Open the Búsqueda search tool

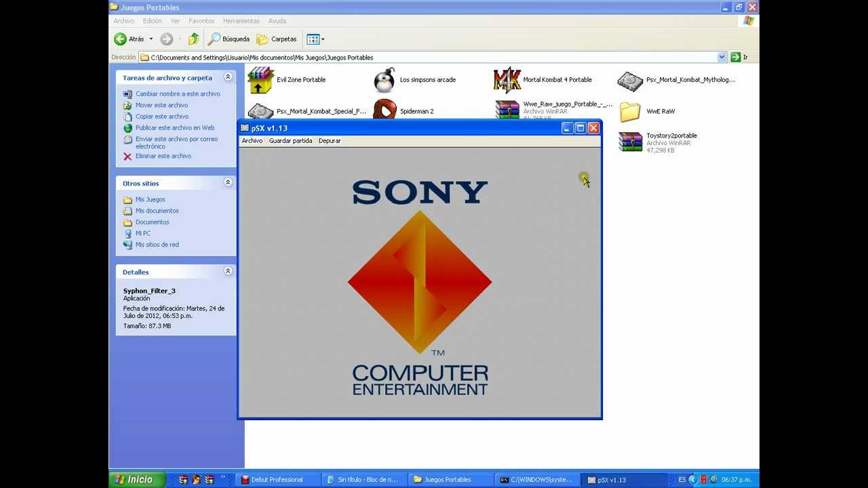pyautogui.click(x=229, y=39)
